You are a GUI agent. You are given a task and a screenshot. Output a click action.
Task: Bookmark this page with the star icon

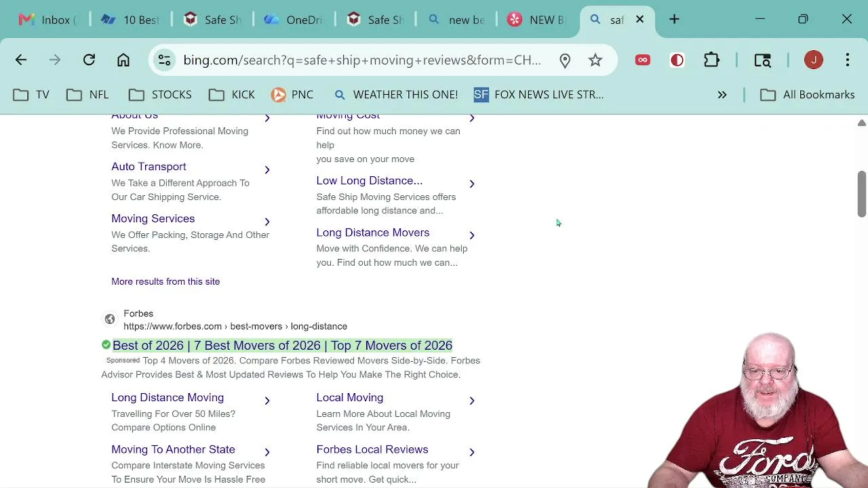[x=595, y=60]
